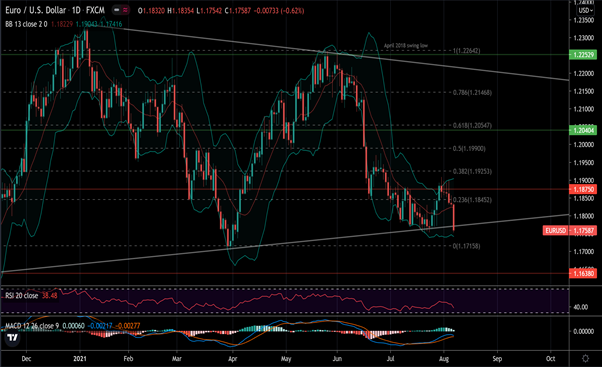Click the Euro / U.S. Dollar symbol title
This screenshot has width=602, height=367.
coord(55,10)
